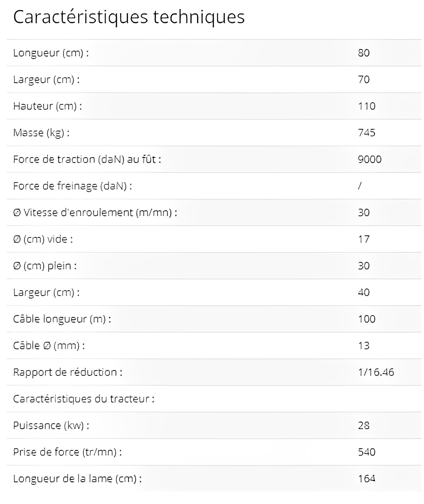424x504 pixels.
Task: Click the Masse value 745
Action: tap(366, 133)
